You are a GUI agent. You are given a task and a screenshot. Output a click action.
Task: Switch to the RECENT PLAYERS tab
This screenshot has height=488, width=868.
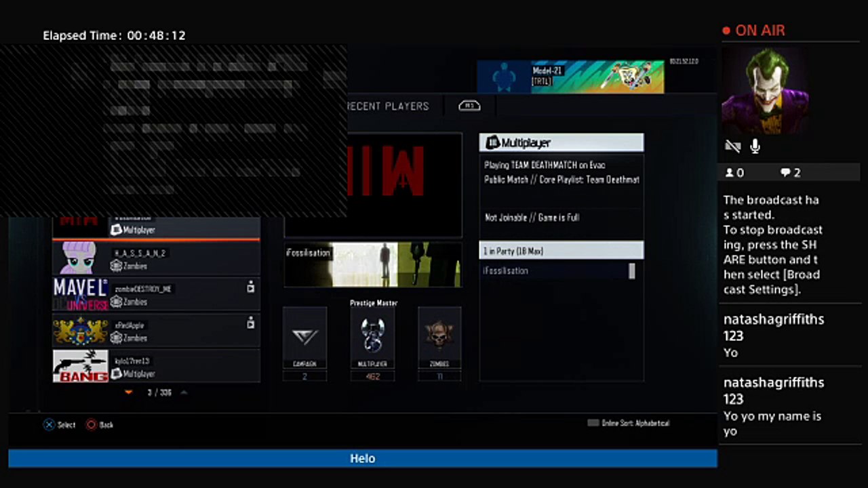coord(388,106)
